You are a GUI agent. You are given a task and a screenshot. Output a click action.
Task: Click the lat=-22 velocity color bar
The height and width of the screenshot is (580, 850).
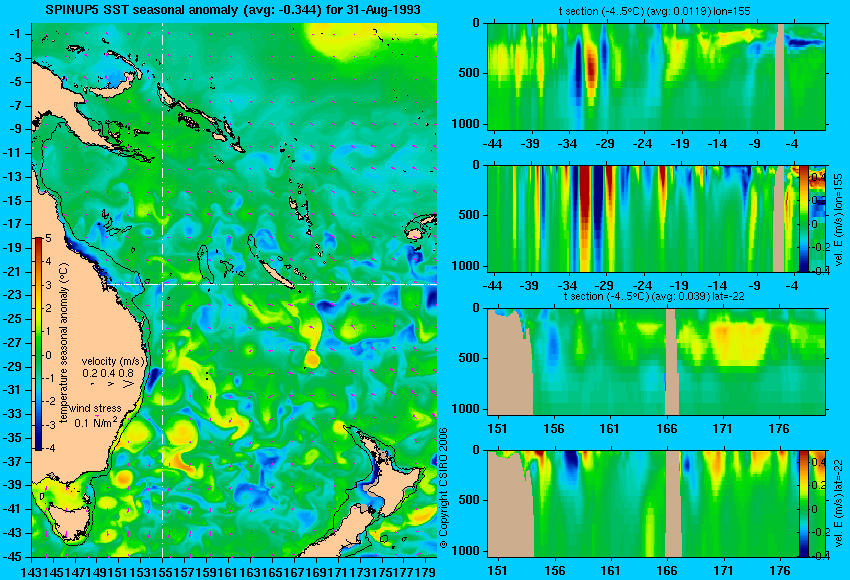point(803,504)
